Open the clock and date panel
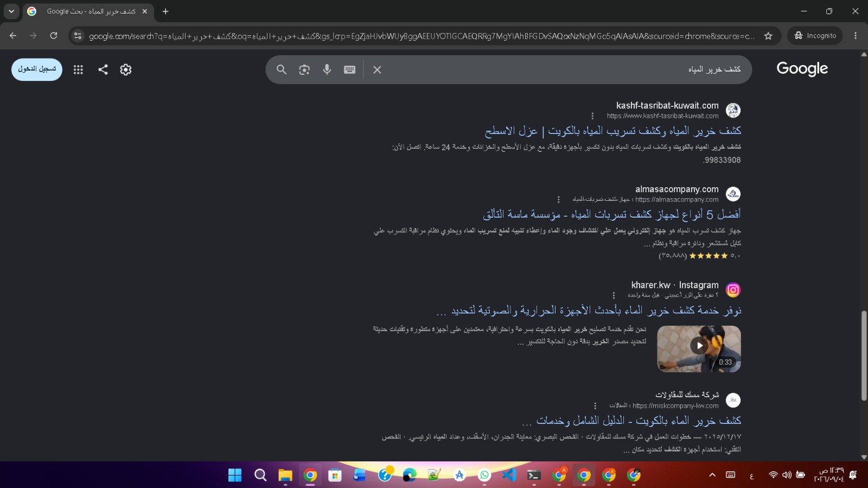This screenshot has height=488, width=868. point(829,475)
